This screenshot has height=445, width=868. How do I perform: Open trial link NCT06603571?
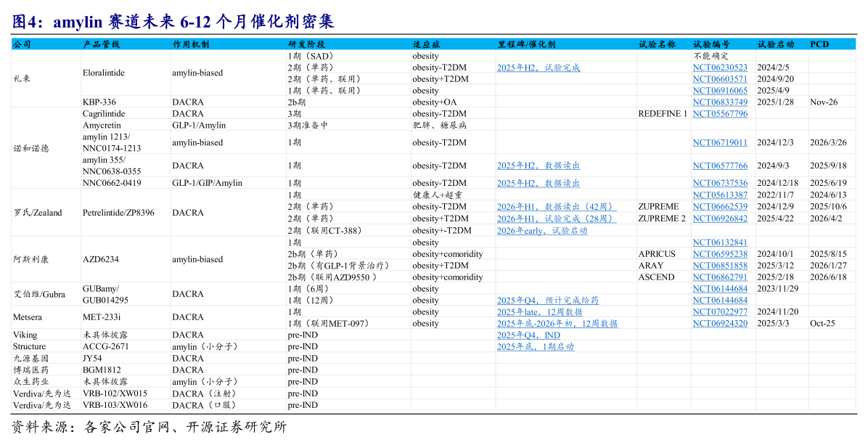pyautogui.click(x=720, y=79)
